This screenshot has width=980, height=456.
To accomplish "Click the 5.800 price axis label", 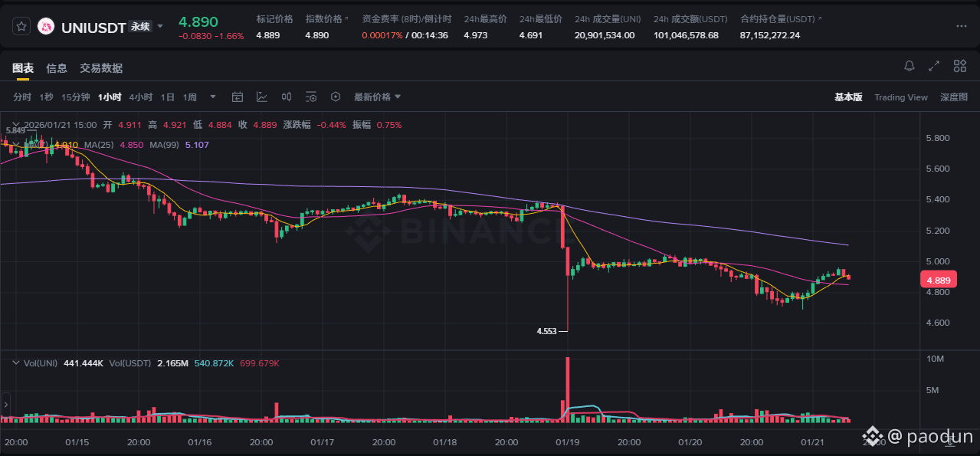I will (938, 138).
